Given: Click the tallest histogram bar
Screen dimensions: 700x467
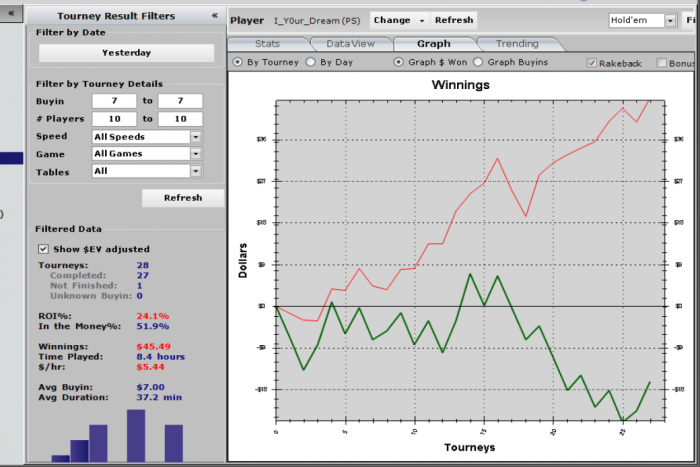Looking at the screenshot, I should (x=136, y=436).
